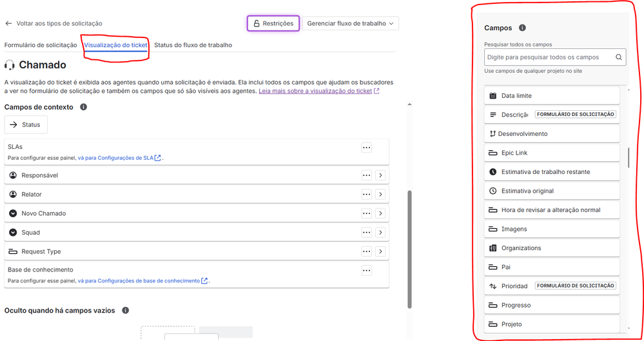Click the Responsável user icon
The height and width of the screenshot is (341, 644).
point(13,175)
